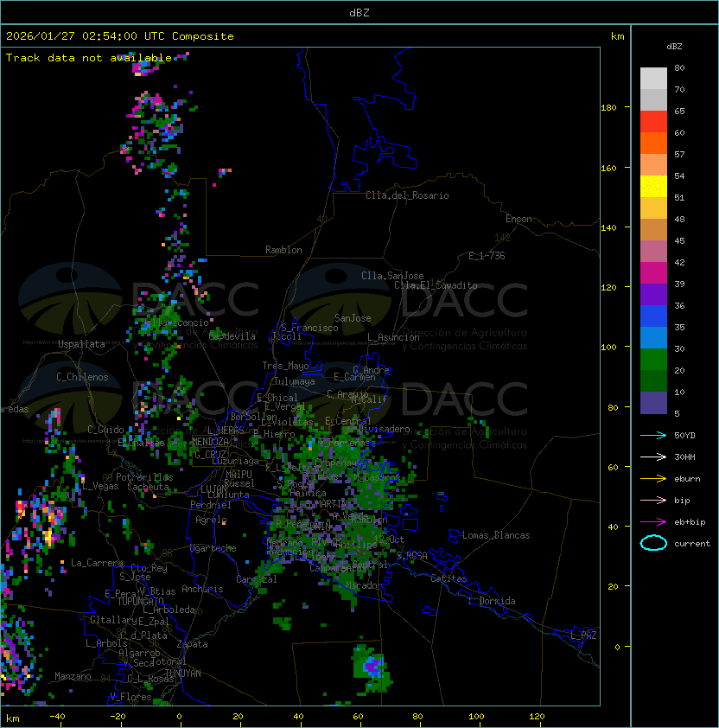Select the red swatch in the dBZ legend

click(653, 121)
